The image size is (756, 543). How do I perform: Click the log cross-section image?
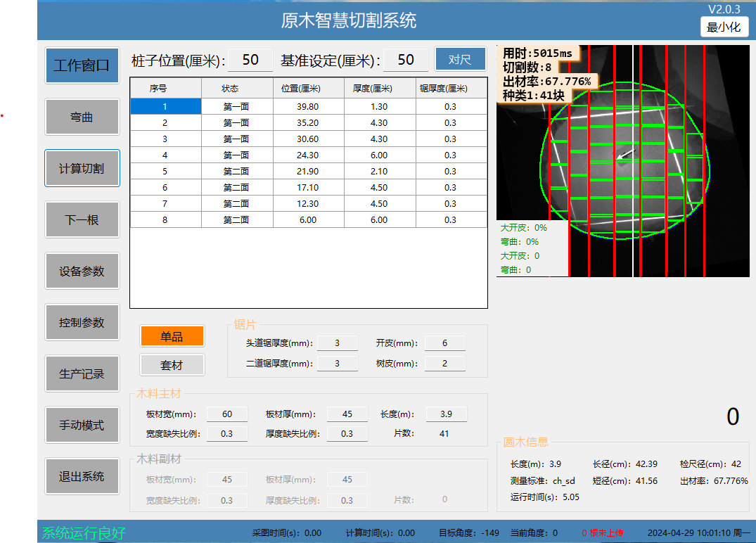coord(626,162)
